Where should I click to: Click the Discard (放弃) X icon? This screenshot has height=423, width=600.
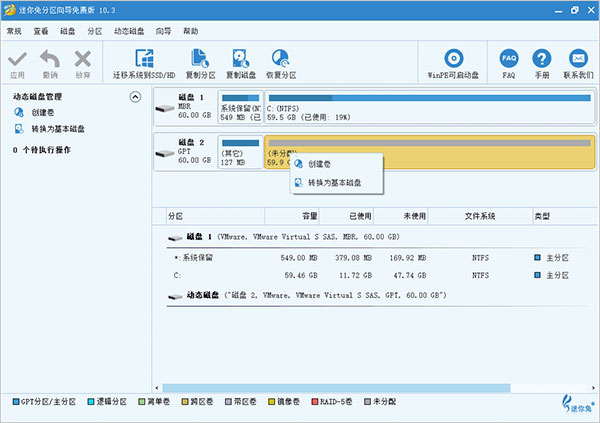83,59
